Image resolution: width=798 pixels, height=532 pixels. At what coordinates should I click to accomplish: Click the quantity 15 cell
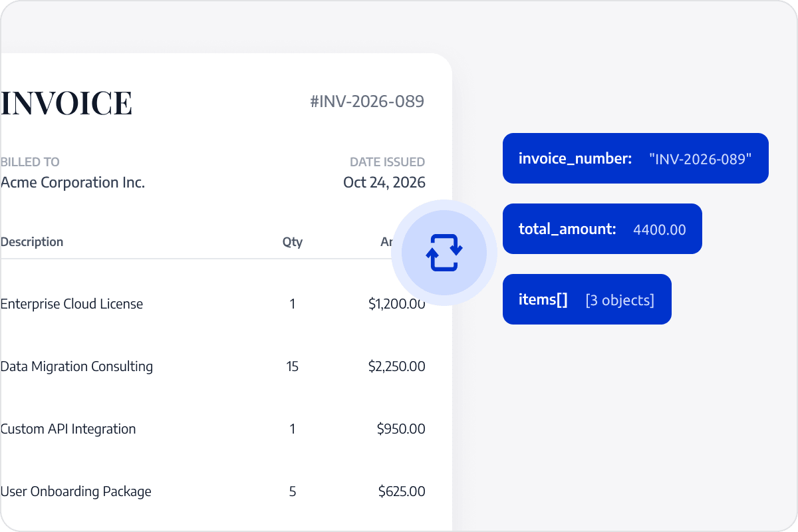(x=293, y=366)
